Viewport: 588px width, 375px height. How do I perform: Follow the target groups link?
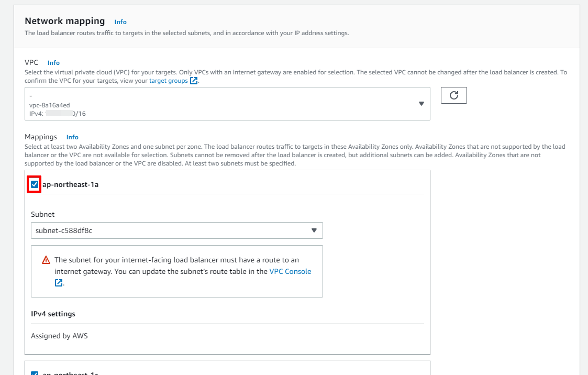click(168, 81)
